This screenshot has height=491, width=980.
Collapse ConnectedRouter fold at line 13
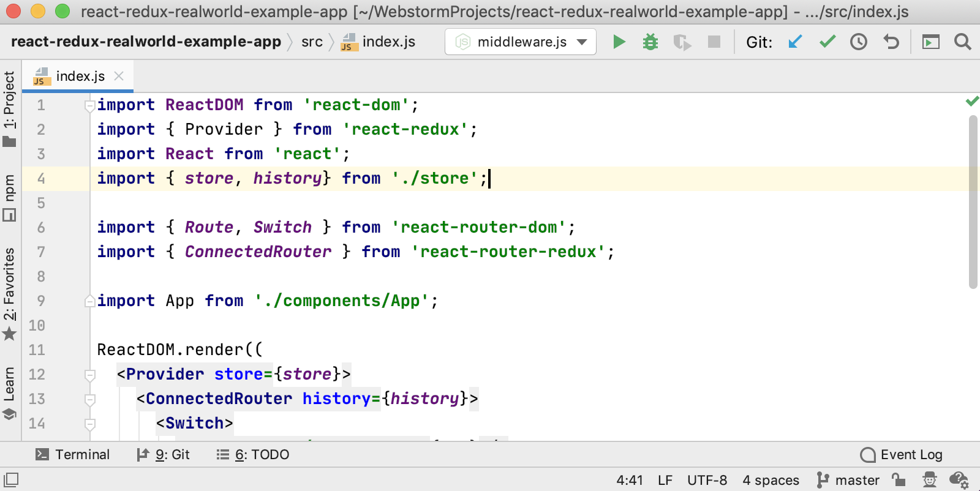(x=90, y=399)
